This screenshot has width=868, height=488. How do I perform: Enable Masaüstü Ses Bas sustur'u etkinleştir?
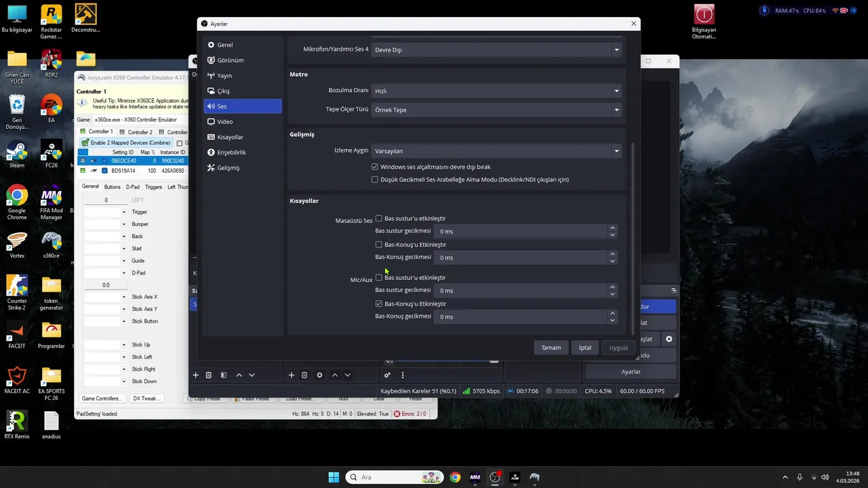pos(379,218)
